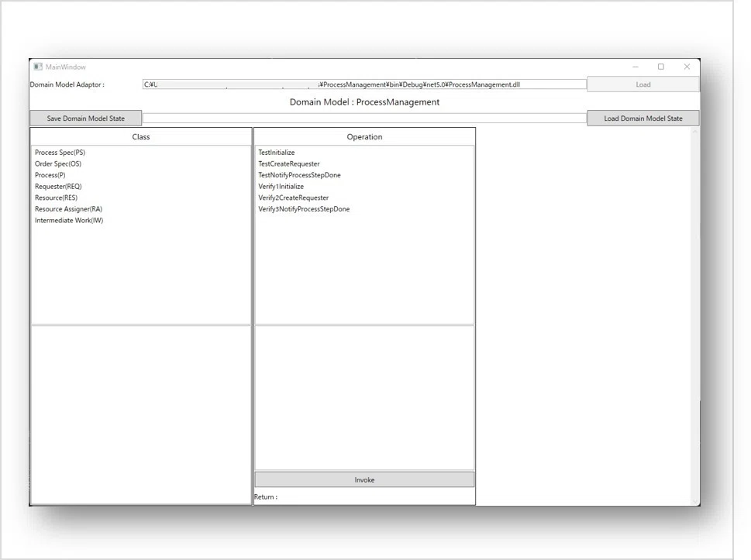Maximize the MainWindow window
Image resolution: width=751 pixels, height=560 pixels.
tap(661, 67)
